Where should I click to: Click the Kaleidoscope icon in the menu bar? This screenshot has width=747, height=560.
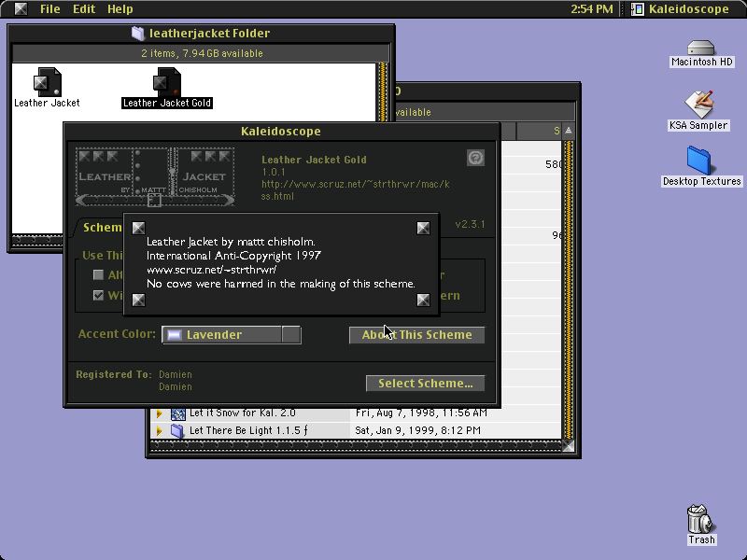(x=638, y=8)
